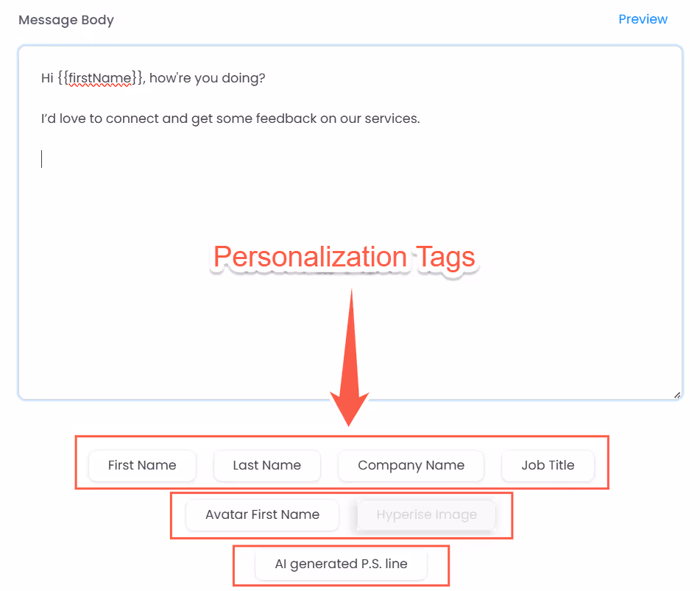Open the message Preview
The height and width of the screenshot is (591, 700).
click(x=643, y=19)
